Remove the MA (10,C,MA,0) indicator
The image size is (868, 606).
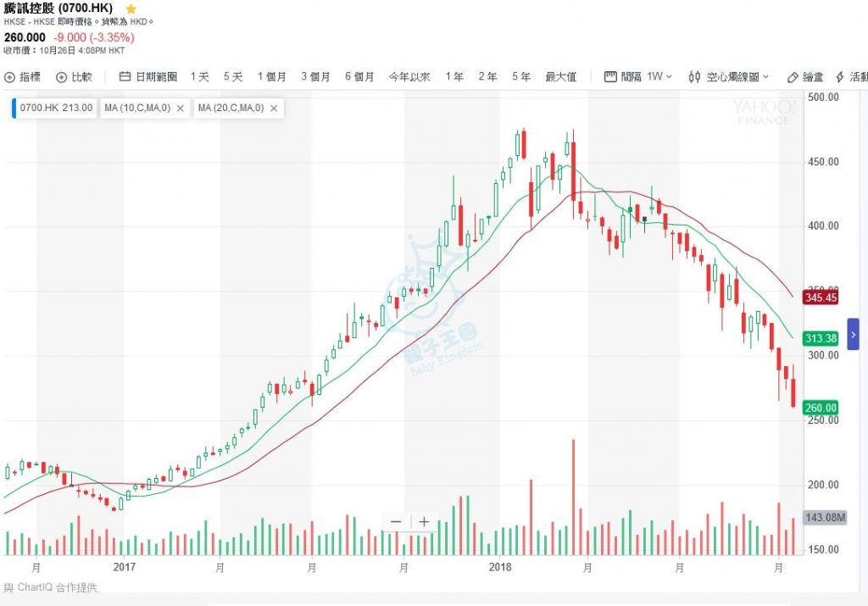tap(180, 108)
